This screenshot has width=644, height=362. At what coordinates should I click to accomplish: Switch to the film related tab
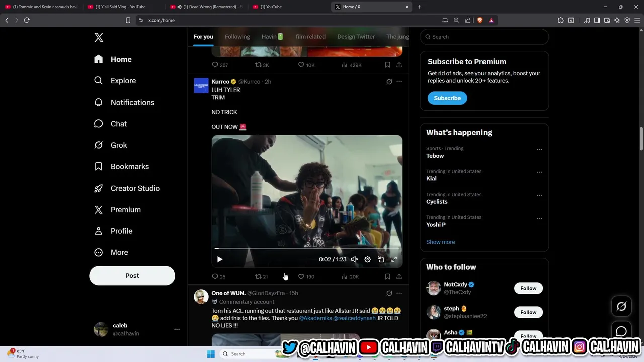point(310,37)
